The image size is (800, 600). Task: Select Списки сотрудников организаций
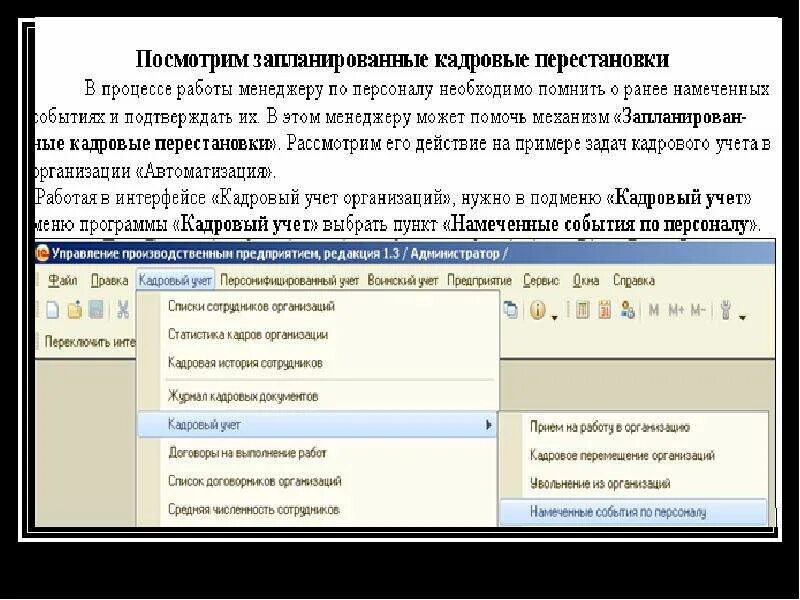(x=317, y=306)
